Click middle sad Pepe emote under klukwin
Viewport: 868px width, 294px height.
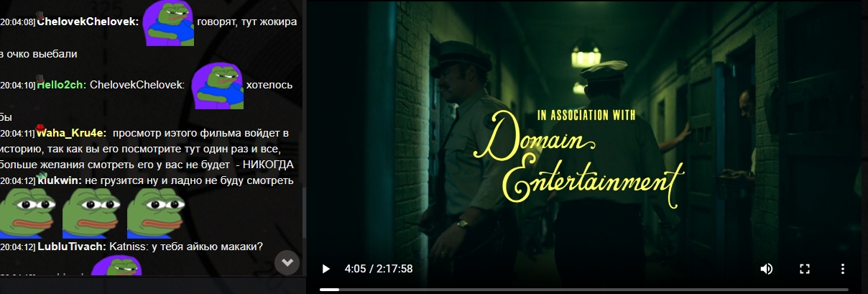[x=90, y=213]
